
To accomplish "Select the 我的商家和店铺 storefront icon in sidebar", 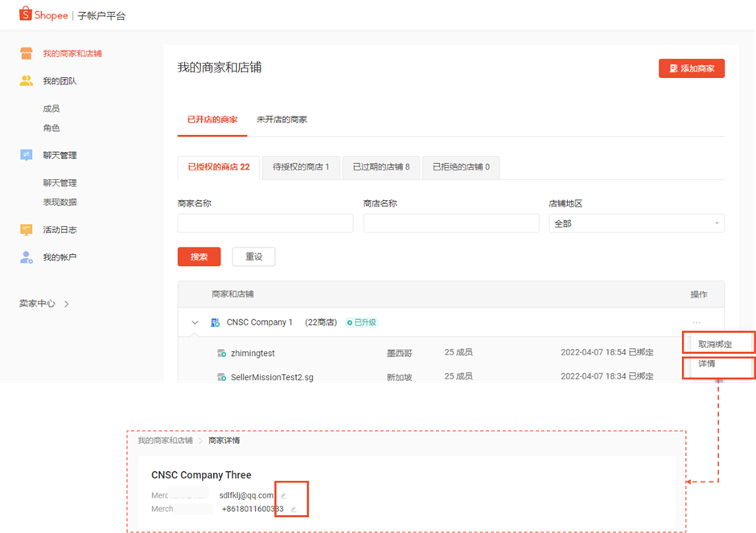I will coord(27,51).
